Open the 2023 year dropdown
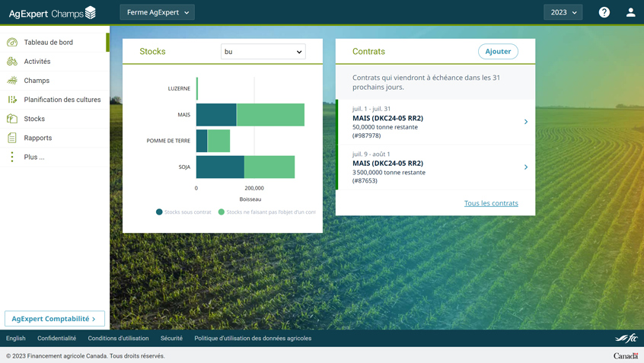The width and height of the screenshot is (644, 363). (563, 12)
